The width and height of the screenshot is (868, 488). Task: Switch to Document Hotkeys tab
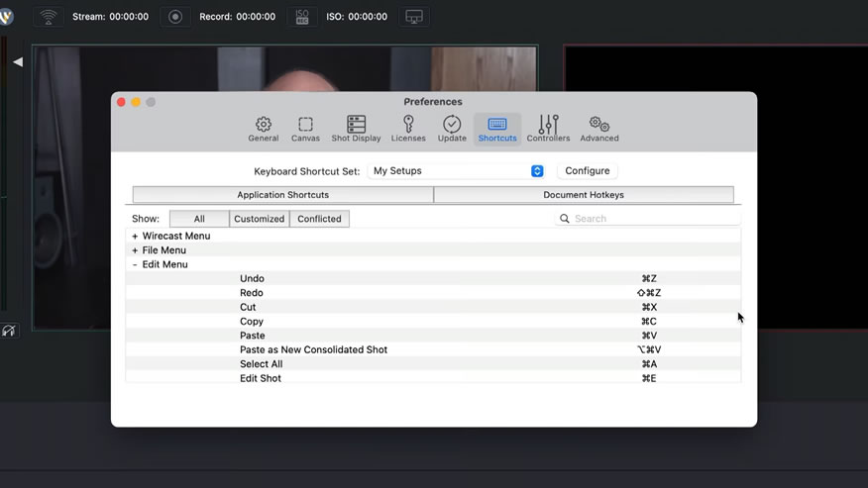pos(584,195)
